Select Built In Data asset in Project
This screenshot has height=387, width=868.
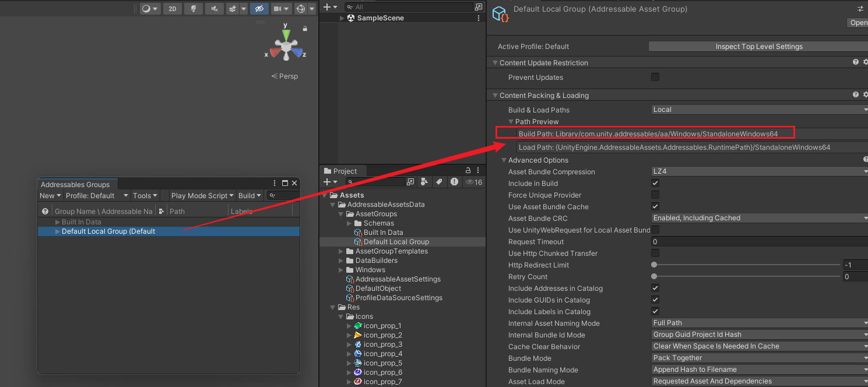tap(379, 233)
